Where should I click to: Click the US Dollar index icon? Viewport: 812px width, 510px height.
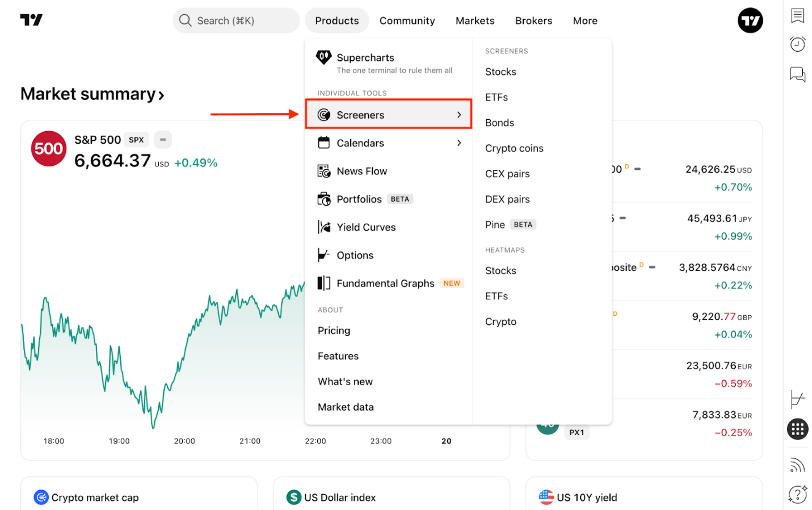coord(293,497)
